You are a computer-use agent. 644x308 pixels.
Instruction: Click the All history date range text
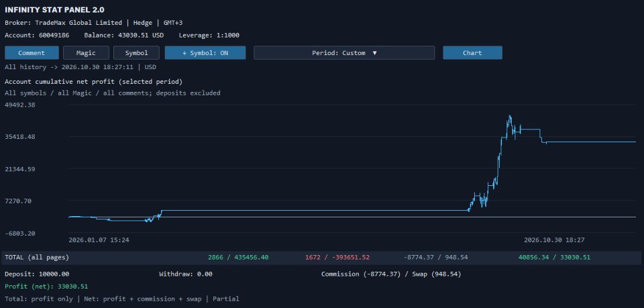[x=80, y=67]
